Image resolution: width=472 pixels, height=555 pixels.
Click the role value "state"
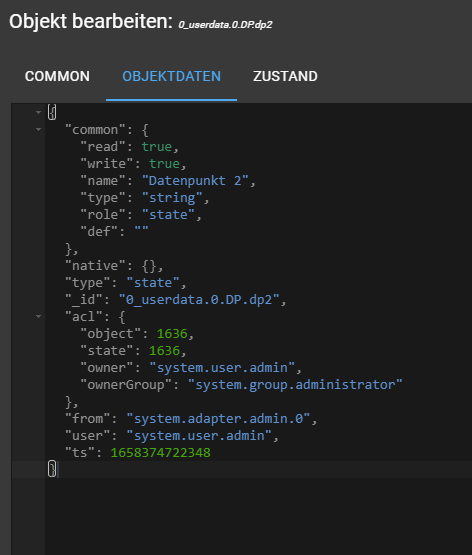(168, 214)
